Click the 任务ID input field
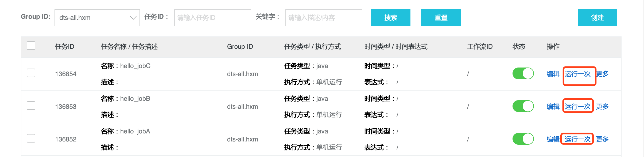This screenshot has width=644, height=157. [212, 18]
